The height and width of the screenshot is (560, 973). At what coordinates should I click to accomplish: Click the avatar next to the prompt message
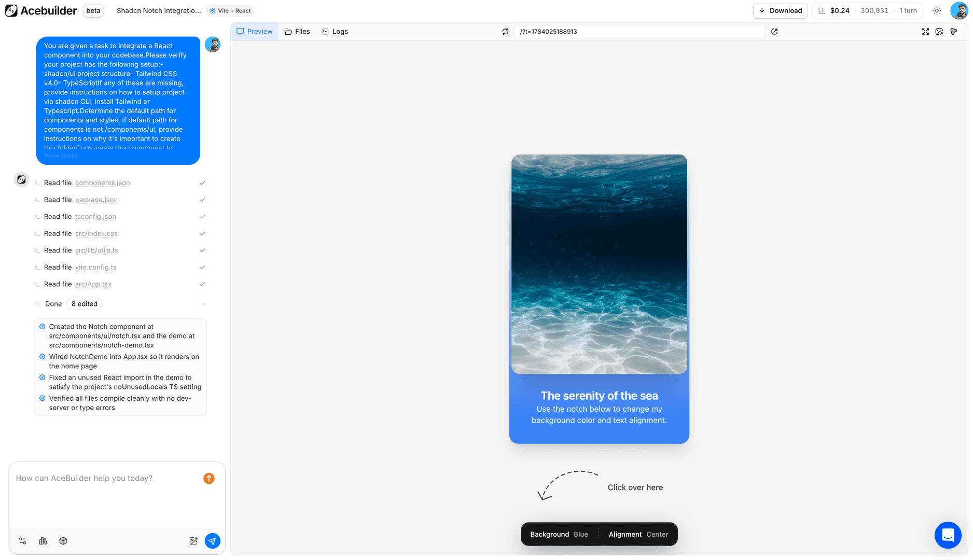click(213, 45)
